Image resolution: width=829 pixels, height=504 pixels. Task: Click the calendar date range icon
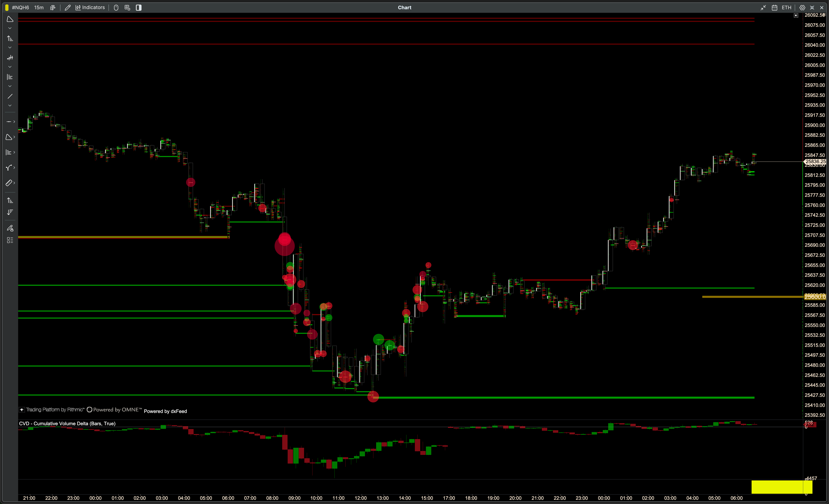[x=775, y=7]
